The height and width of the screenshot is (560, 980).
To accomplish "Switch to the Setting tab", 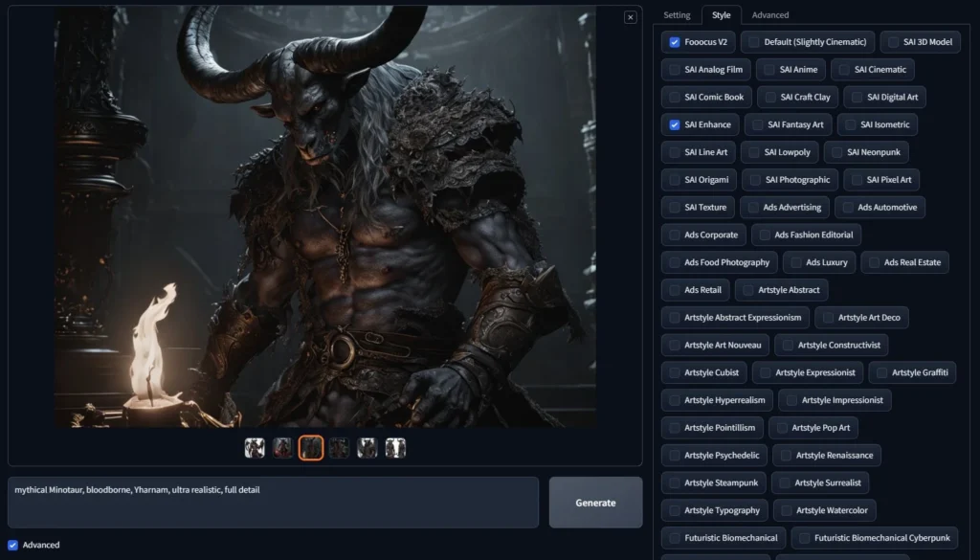I will click(x=677, y=15).
